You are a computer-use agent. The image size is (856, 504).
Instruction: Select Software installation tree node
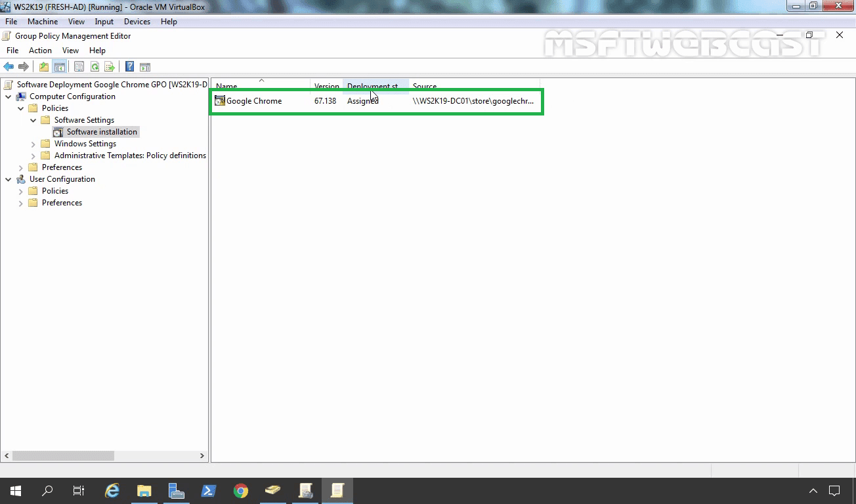(x=102, y=132)
